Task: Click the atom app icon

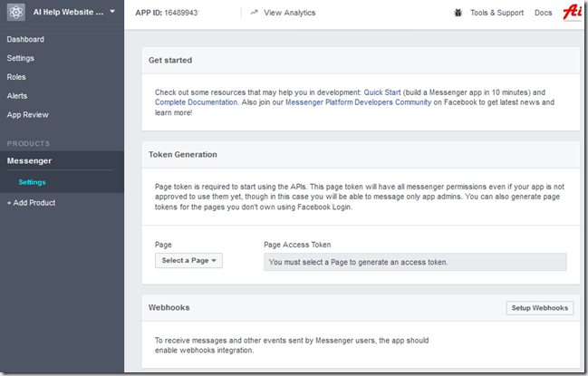Action: click(x=15, y=12)
